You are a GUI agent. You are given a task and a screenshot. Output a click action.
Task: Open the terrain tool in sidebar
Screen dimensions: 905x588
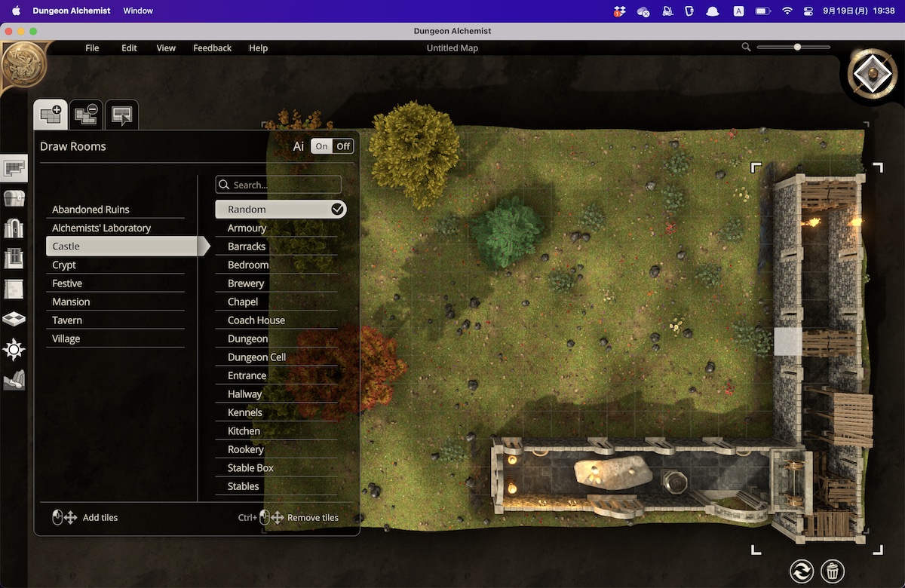pos(14,380)
